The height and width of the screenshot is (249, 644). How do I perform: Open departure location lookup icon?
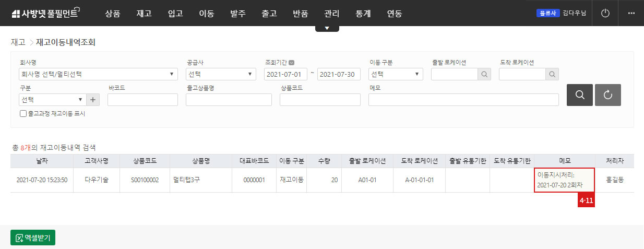[x=484, y=74]
